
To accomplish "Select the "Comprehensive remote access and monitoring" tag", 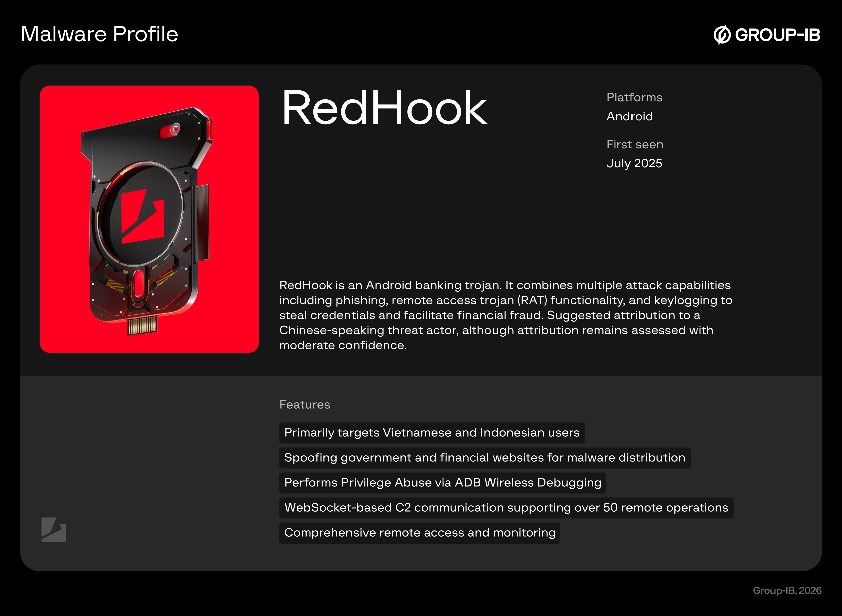I will pyautogui.click(x=420, y=533).
